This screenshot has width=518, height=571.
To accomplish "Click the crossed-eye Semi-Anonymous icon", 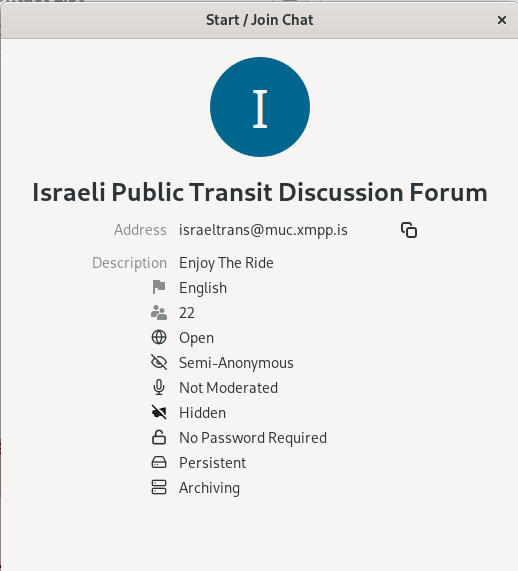I will 159,362.
